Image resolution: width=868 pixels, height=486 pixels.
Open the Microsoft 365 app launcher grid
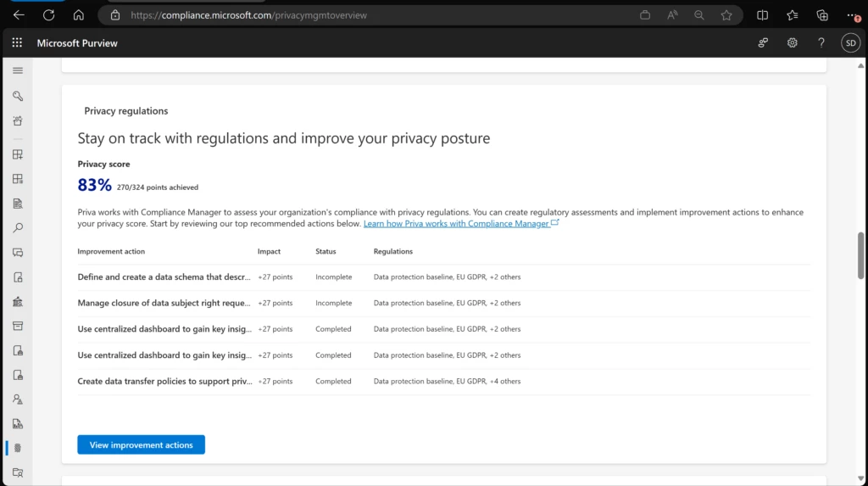[17, 43]
